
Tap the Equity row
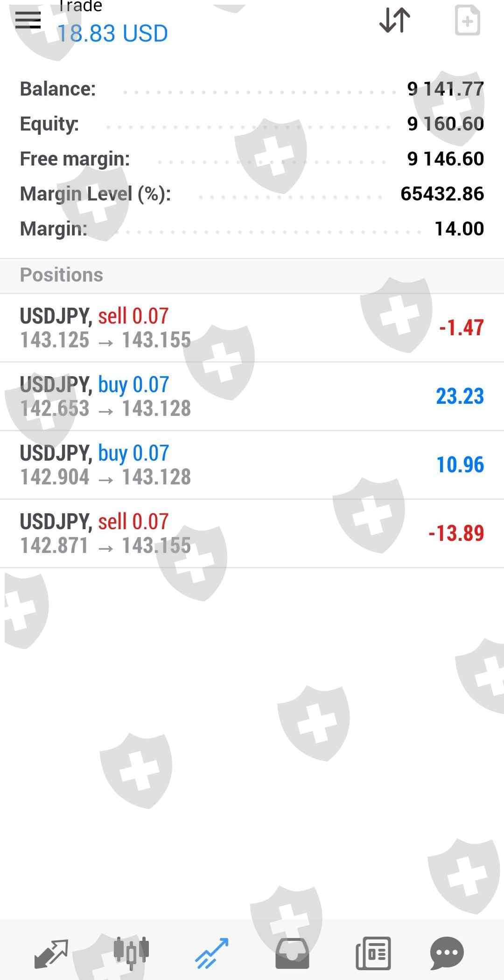point(252,124)
